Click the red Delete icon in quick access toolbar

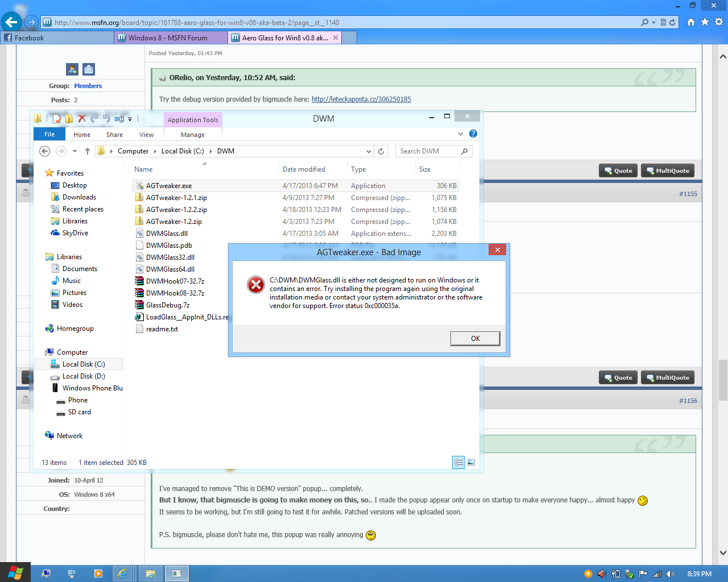tap(82, 119)
